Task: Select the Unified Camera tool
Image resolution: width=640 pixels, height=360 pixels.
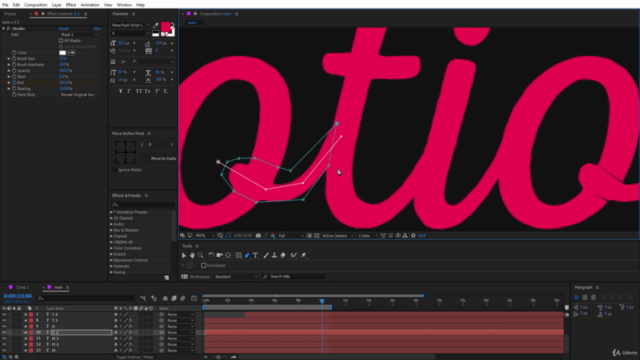Action: click(x=220, y=256)
